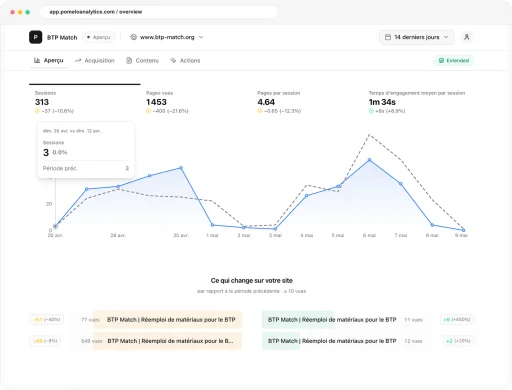Click the trend arrow icon on Acquisition tab
This screenshot has width=512, height=390.
[x=78, y=60]
